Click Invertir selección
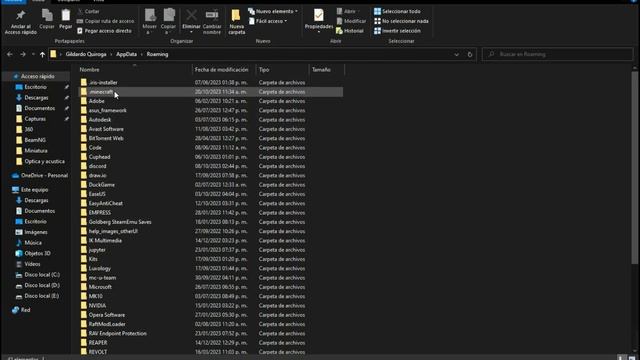The height and width of the screenshot is (360, 640). [397, 31]
